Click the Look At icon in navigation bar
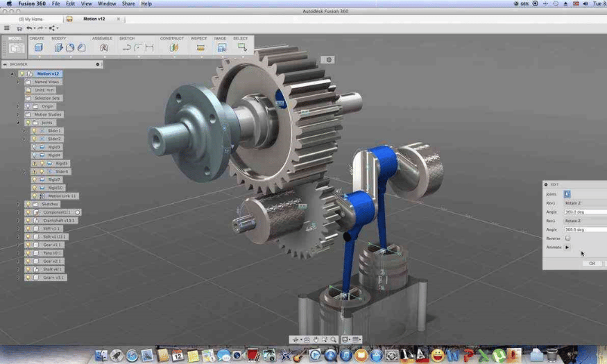 307,340
